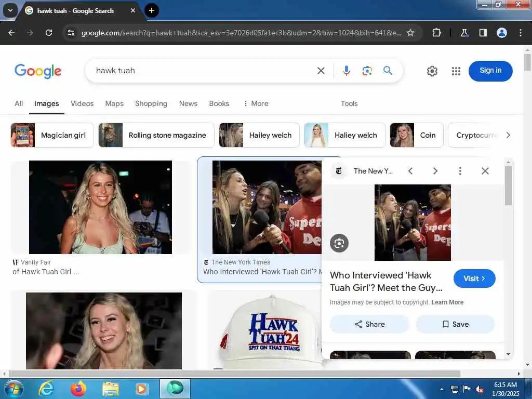
Task: Open Windows Media Player from taskbar
Action: (x=141, y=389)
